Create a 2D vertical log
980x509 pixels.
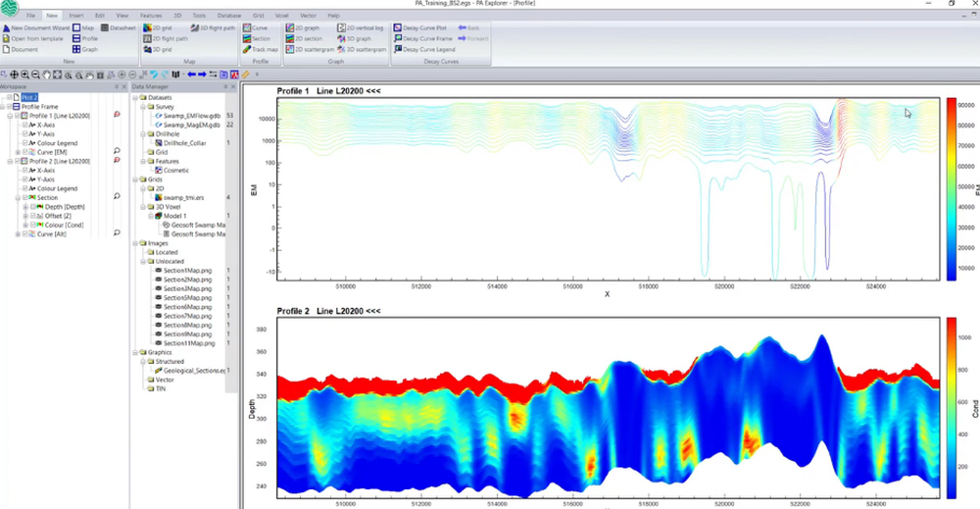[360, 28]
